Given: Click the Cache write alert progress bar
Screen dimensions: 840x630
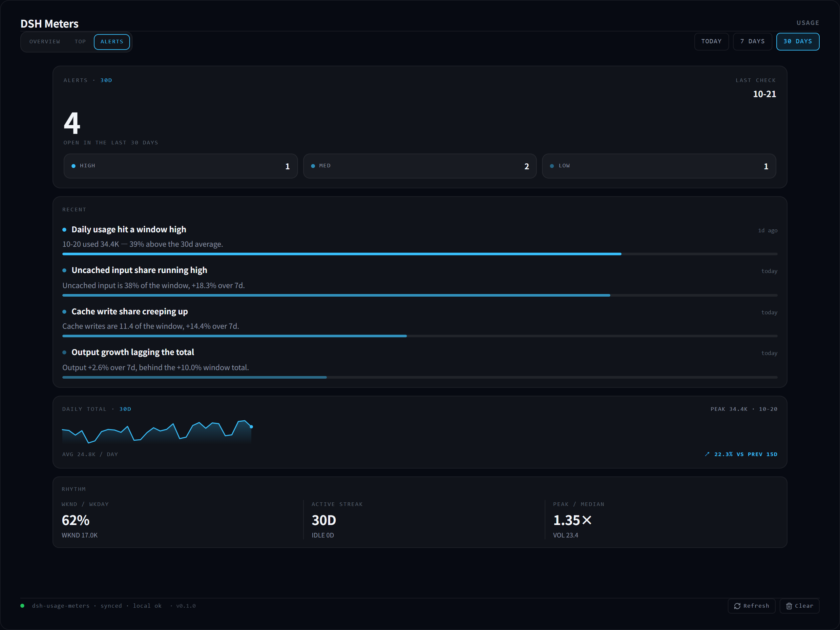Looking at the screenshot, I should coord(420,336).
